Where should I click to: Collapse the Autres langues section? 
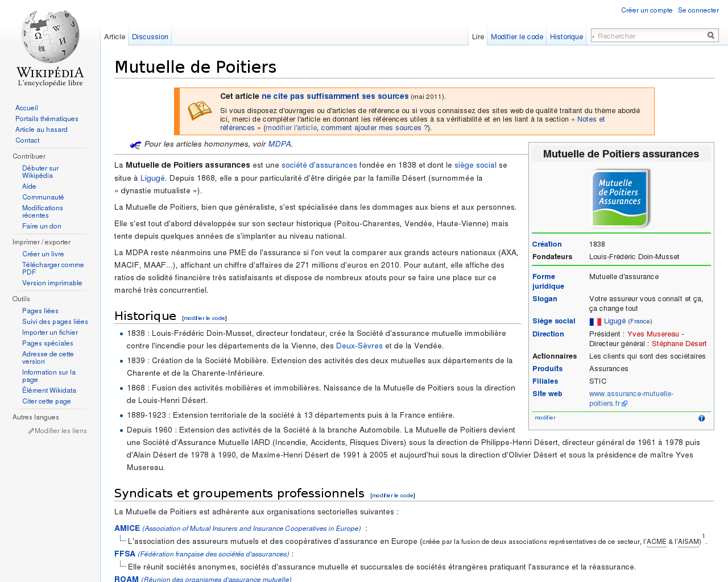click(x=36, y=417)
